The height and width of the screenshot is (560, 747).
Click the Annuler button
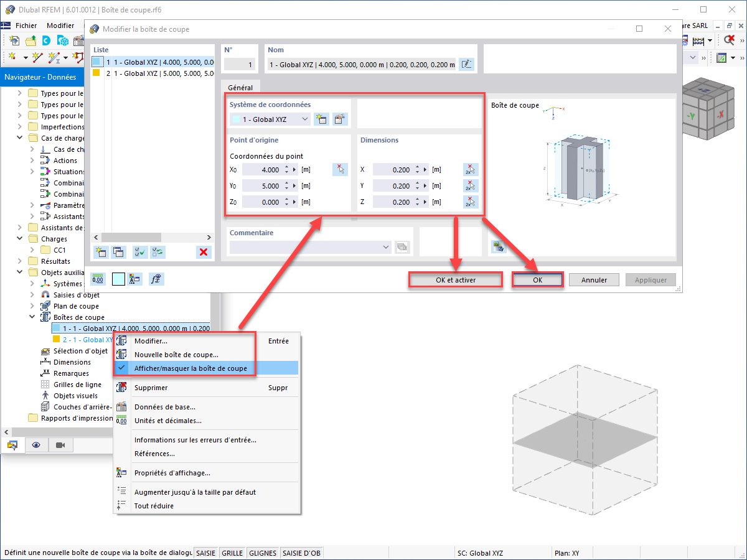coord(594,280)
